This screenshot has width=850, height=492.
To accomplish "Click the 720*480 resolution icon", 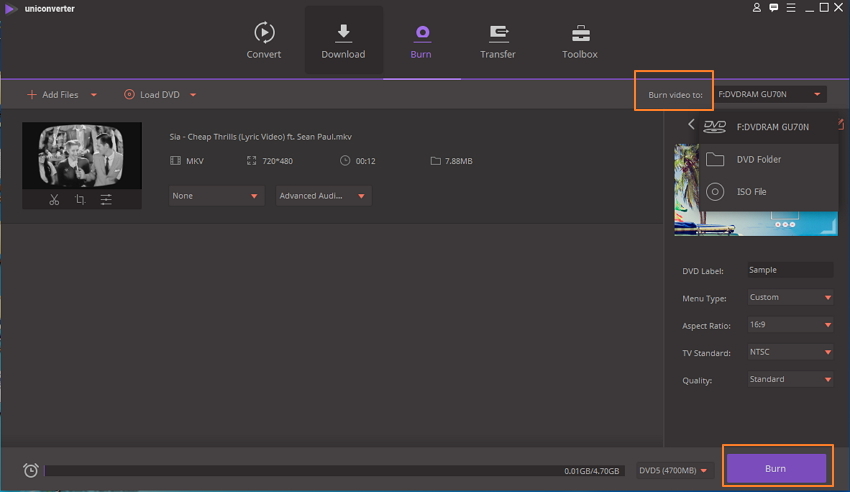I will click(x=251, y=160).
